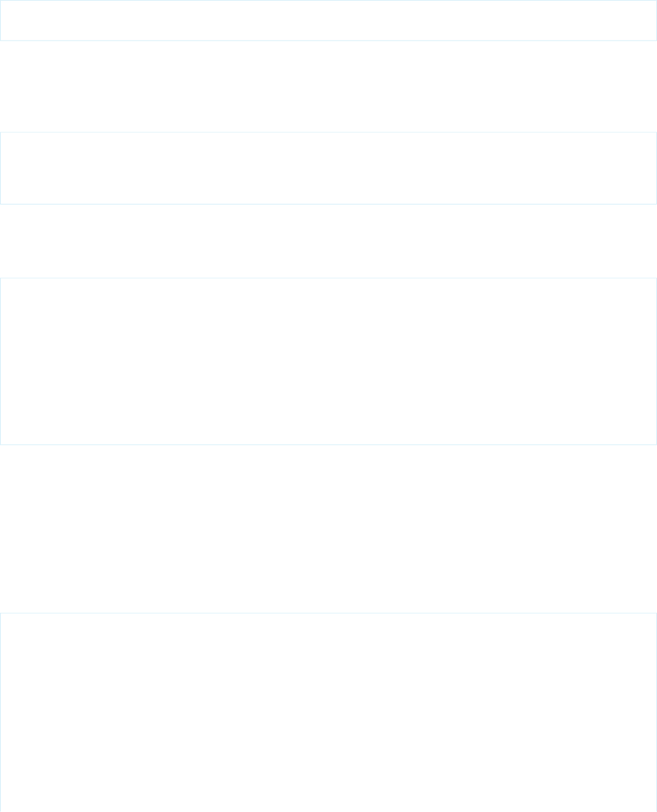Click the white gap between third and bottom boxes
Image resolution: width=657 pixels, height=812 pixels.
(x=328, y=529)
